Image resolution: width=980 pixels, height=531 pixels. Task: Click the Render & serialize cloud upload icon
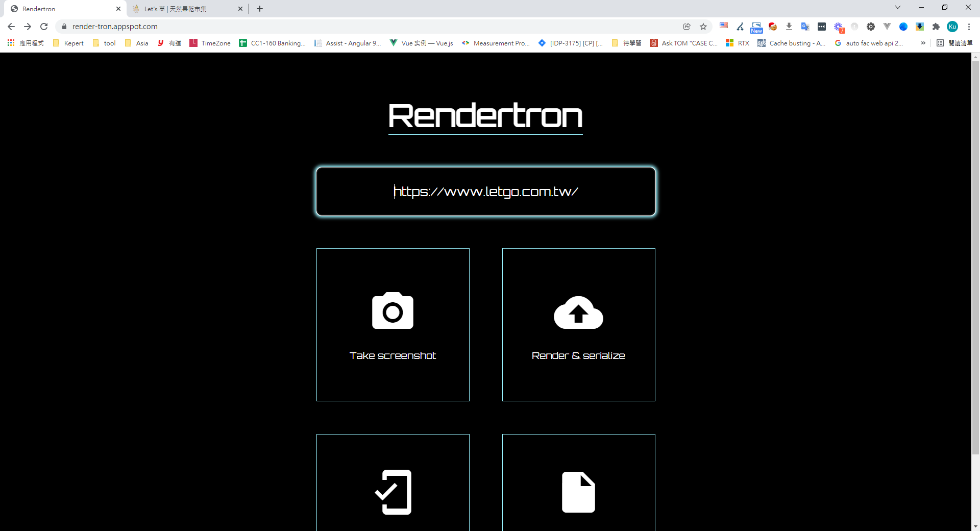[x=578, y=312]
